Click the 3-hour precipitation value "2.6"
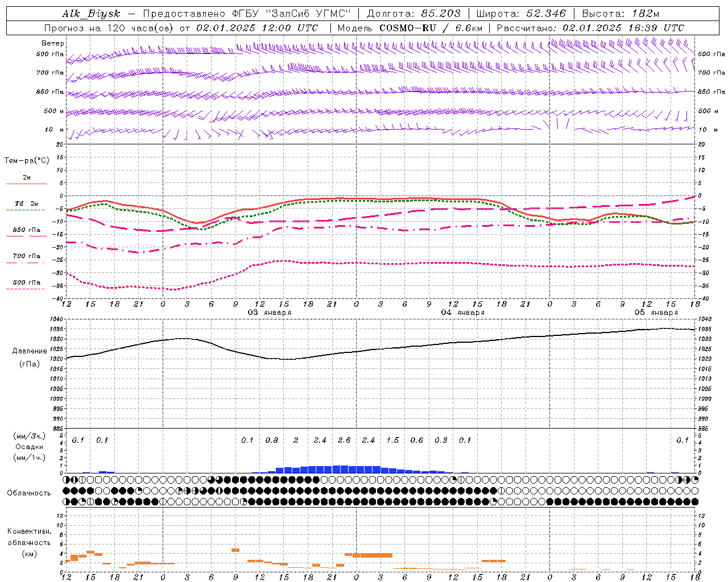The width and height of the screenshot is (728, 582). pyautogui.click(x=344, y=440)
